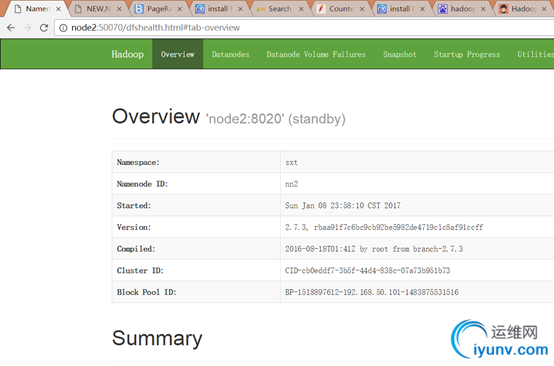554x366 pixels.
Task: Click the Overview 'node2:8020' (standby) heading
Action: pos(229,117)
